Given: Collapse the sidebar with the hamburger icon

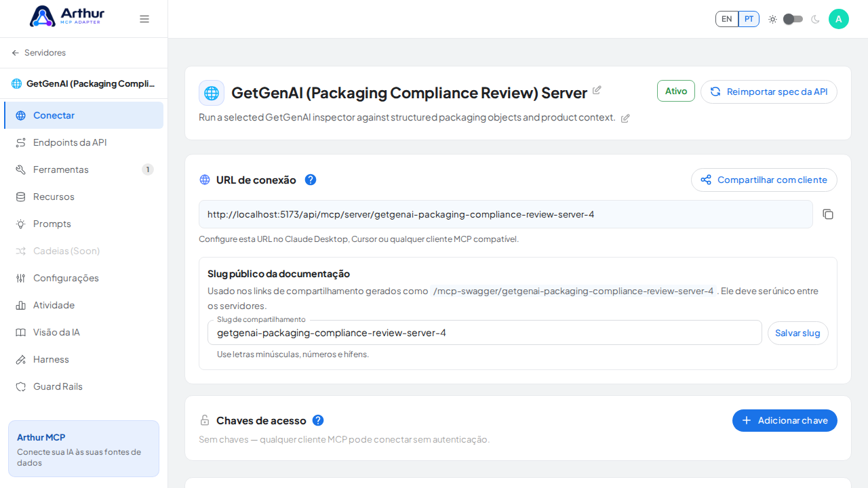Looking at the screenshot, I should click(144, 19).
